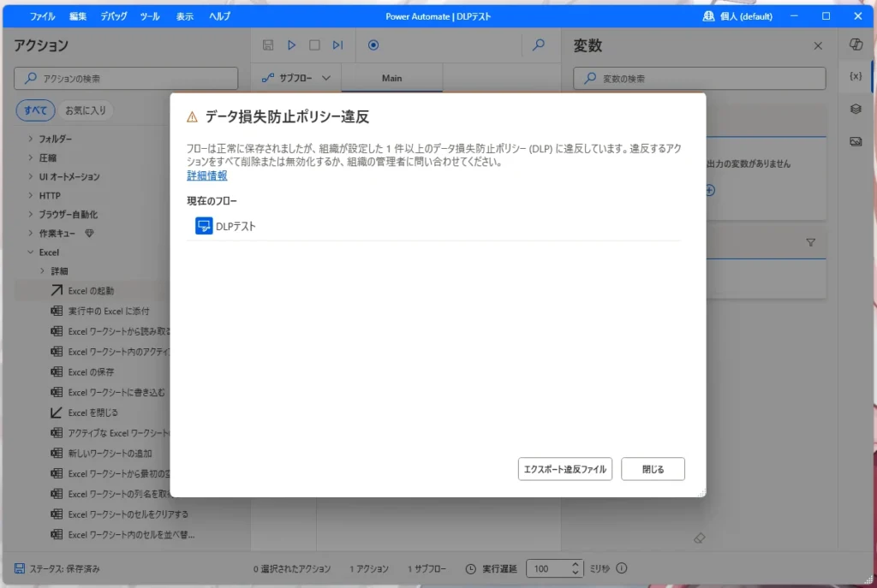Open the 詳細情報 link in the dialog
The width and height of the screenshot is (877, 588).
(x=207, y=175)
